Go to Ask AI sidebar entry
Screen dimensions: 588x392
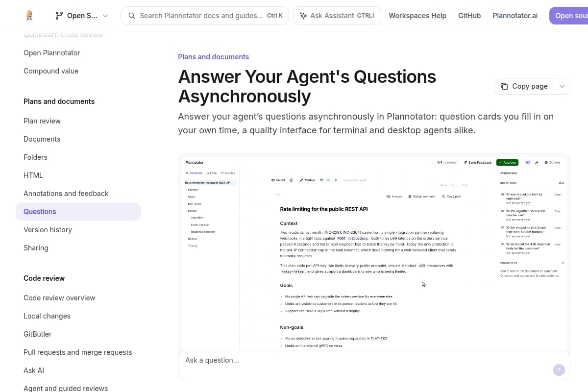(34, 370)
